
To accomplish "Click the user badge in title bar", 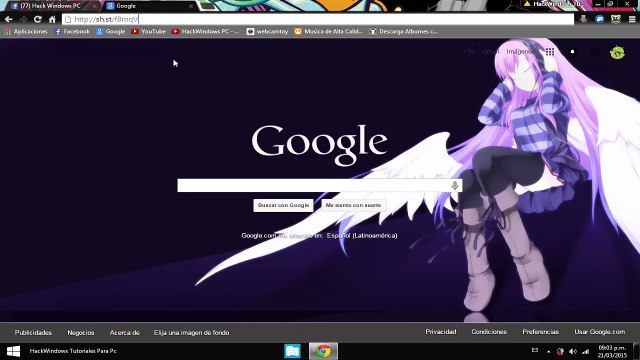I will (x=553, y=4).
